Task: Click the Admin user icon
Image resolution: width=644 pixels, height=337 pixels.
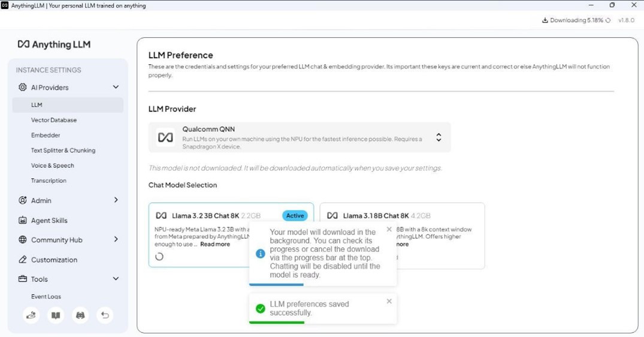Action: click(x=23, y=200)
